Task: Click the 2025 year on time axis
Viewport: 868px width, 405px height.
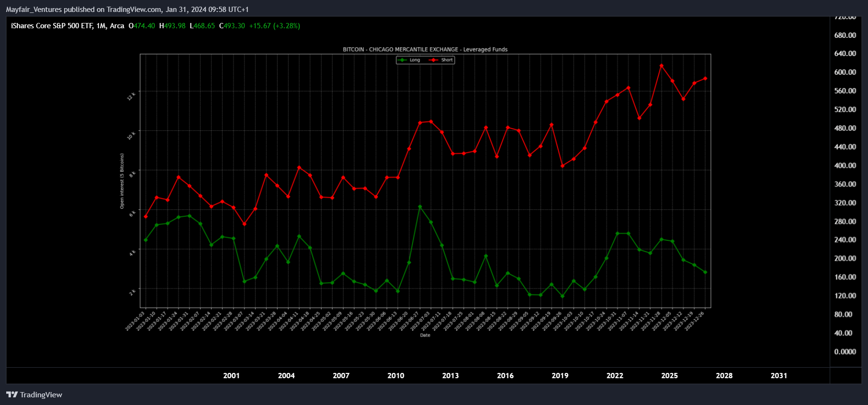Action: point(669,375)
